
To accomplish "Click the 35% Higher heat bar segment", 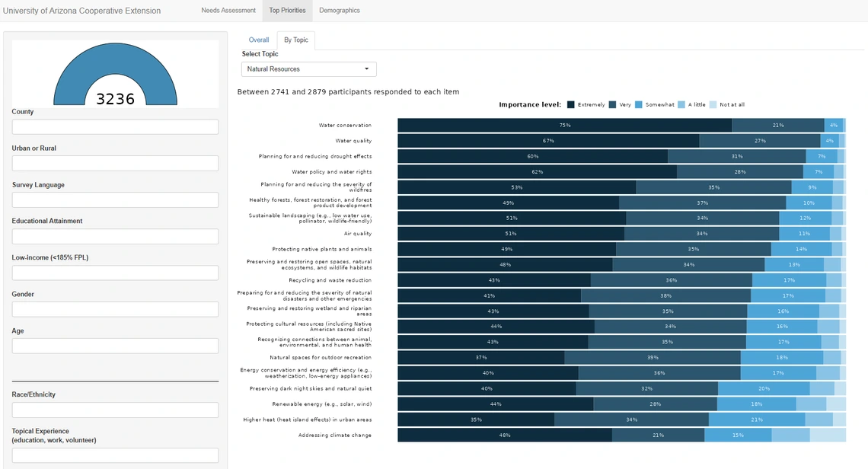I will 476,420.
